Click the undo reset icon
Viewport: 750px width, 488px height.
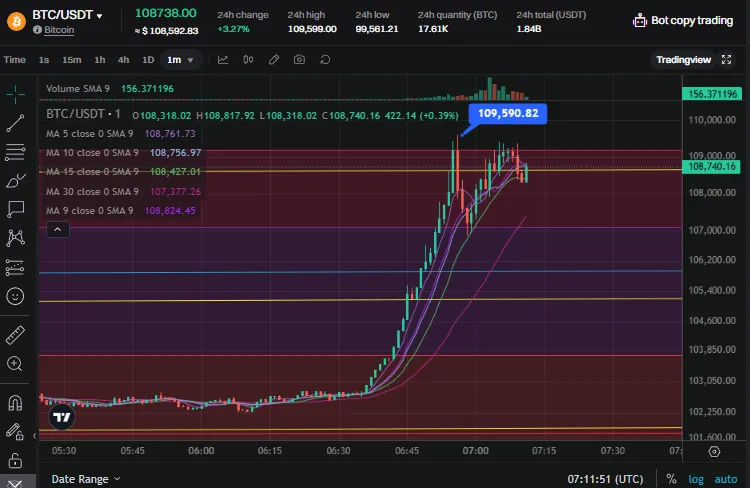(x=325, y=60)
